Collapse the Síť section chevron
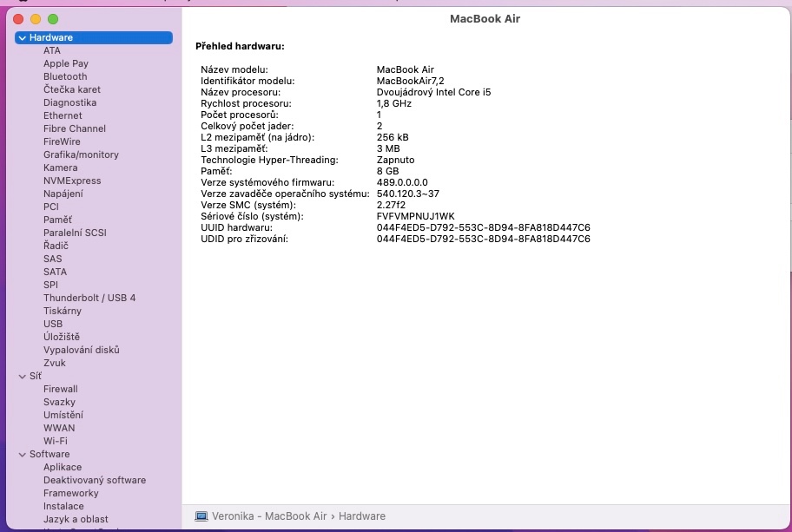This screenshot has width=792, height=532. pos(22,377)
